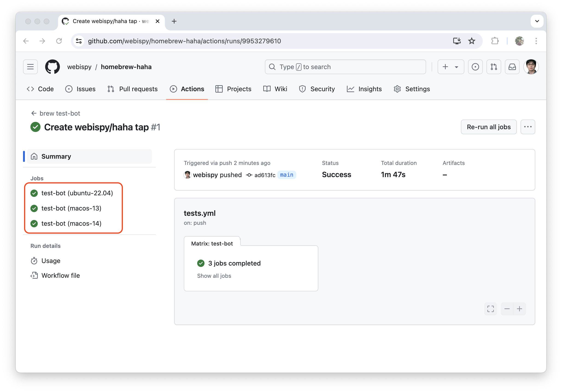Close the Create webispy/haha tap tab
This screenshot has width=562, height=392.
(158, 21)
